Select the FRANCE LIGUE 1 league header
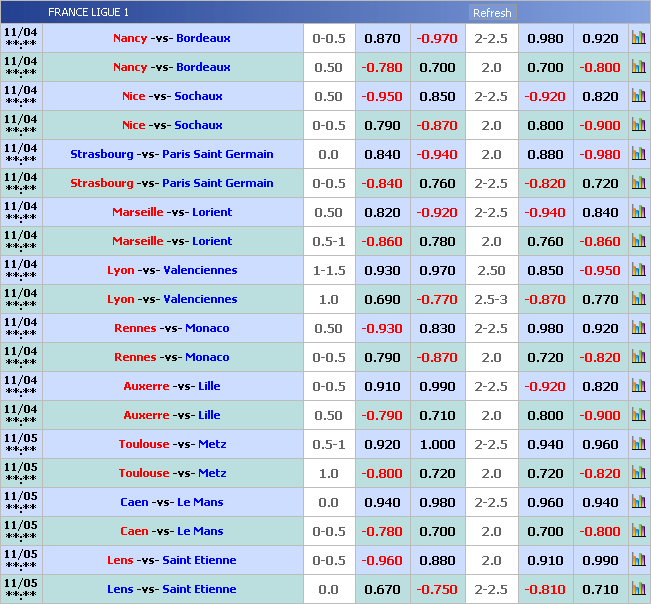Image resolution: width=651 pixels, height=604 pixels. [x=89, y=13]
